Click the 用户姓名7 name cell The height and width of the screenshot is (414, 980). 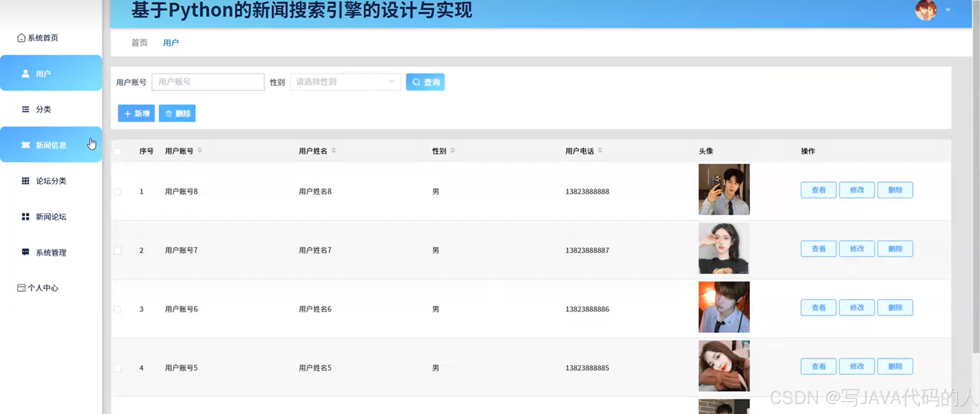(x=315, y=250)
